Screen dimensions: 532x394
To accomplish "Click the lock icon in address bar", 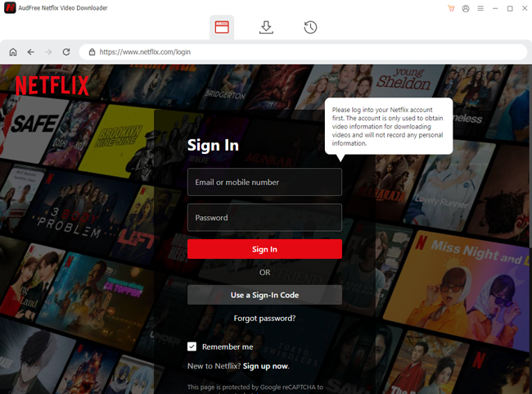I will (x=92, y=52).
